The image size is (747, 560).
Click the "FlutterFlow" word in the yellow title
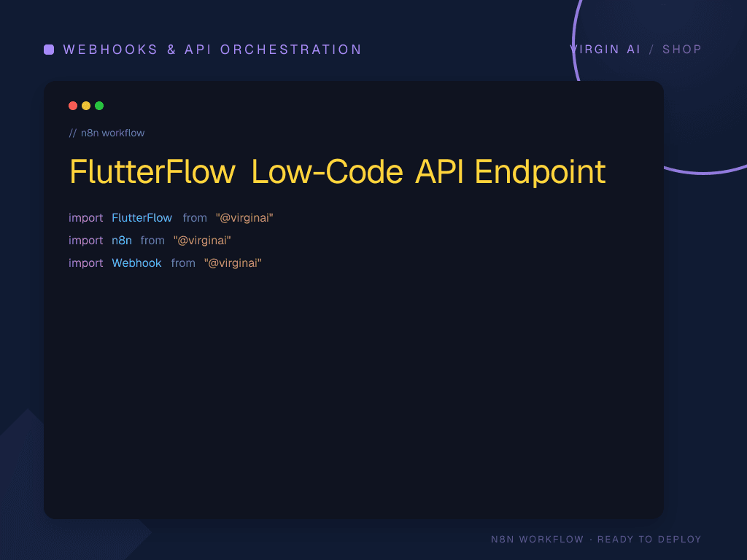pyautogui.click(x=152, y=171)
